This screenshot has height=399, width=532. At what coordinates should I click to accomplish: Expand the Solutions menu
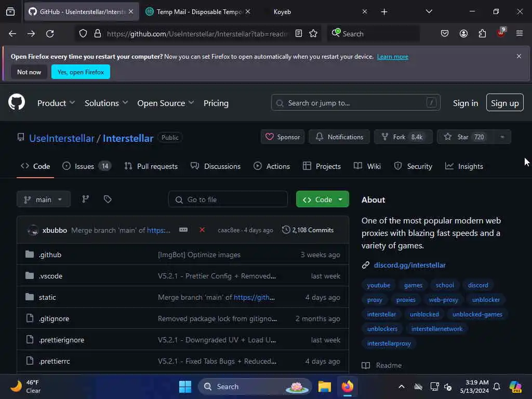pos(106,103)
